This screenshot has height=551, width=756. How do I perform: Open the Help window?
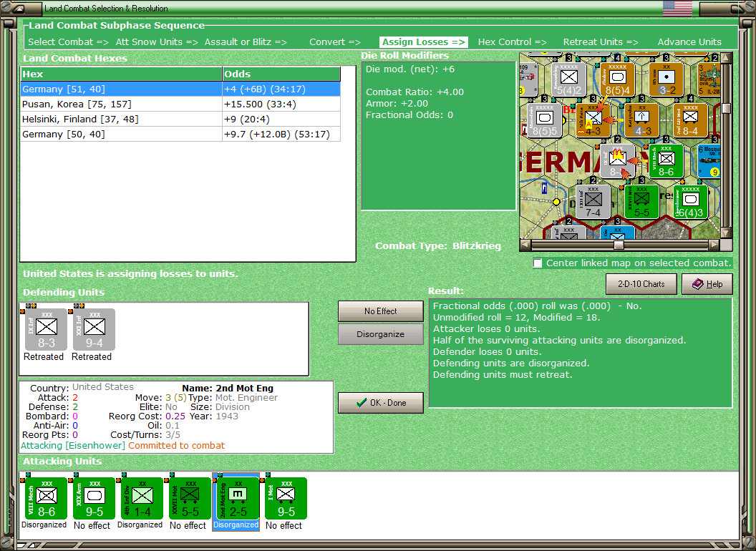[x=707, y=284]
